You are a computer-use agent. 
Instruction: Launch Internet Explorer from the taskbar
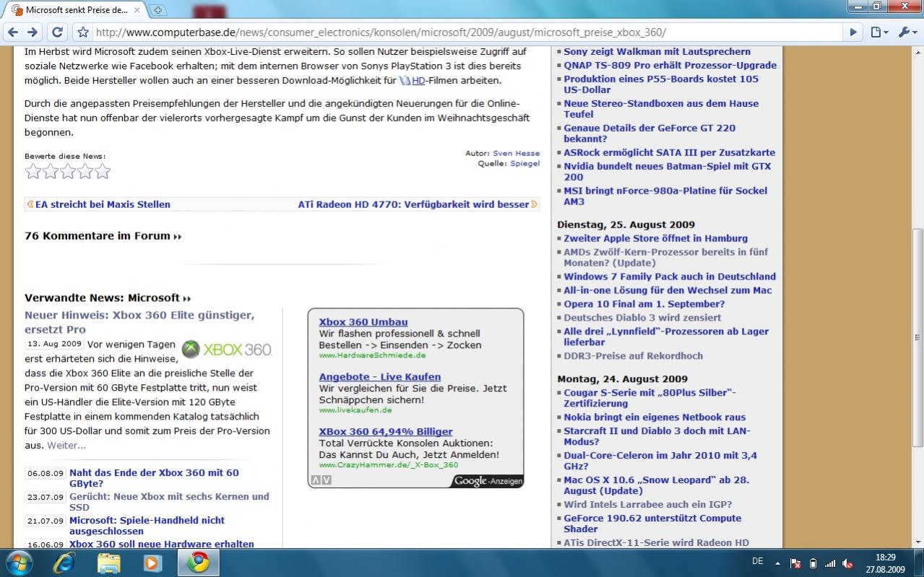click(64, 563)
